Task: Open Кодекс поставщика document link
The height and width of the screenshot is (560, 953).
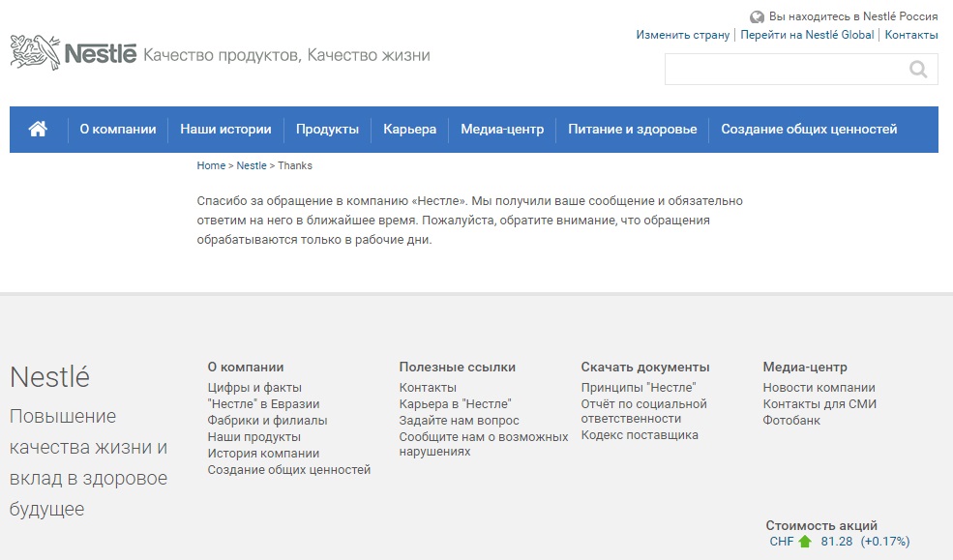Action: [x=640, y=435]
